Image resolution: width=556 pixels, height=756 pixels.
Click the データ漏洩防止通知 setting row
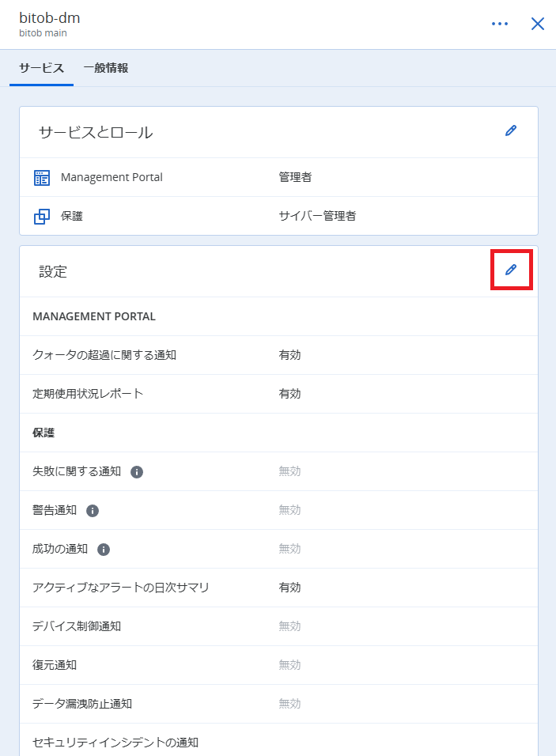coord(278,704)
